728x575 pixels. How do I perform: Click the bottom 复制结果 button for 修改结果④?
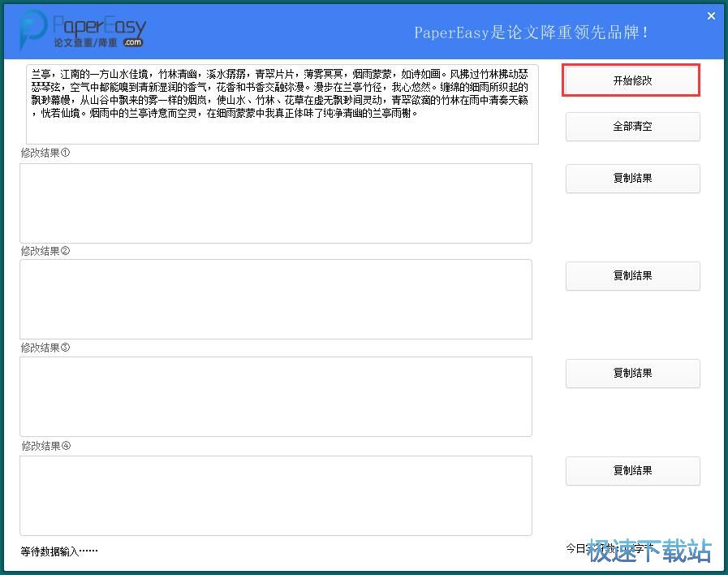[632, 471]
